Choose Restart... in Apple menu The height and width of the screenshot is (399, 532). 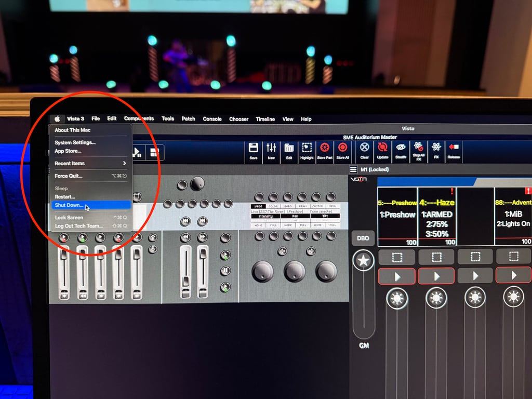(90, 197)
